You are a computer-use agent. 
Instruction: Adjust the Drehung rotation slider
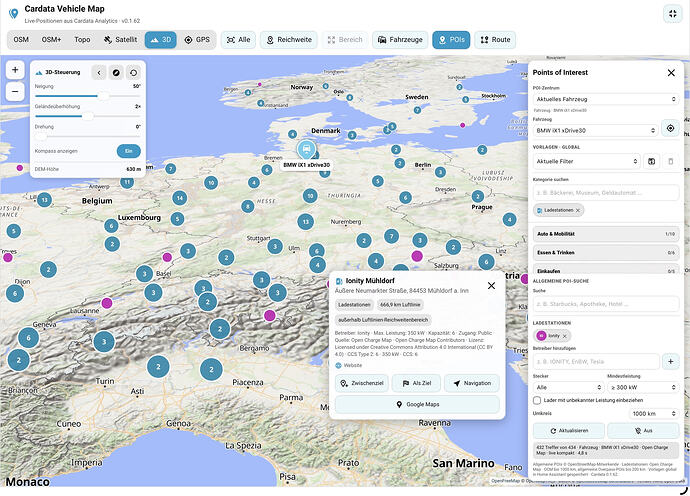(88, 136)
